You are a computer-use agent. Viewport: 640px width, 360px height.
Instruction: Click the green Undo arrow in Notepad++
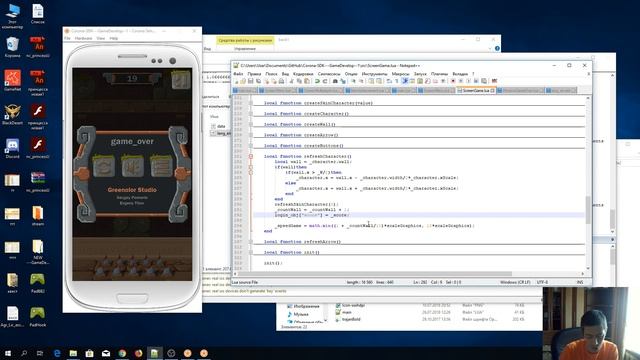(317, 81)
